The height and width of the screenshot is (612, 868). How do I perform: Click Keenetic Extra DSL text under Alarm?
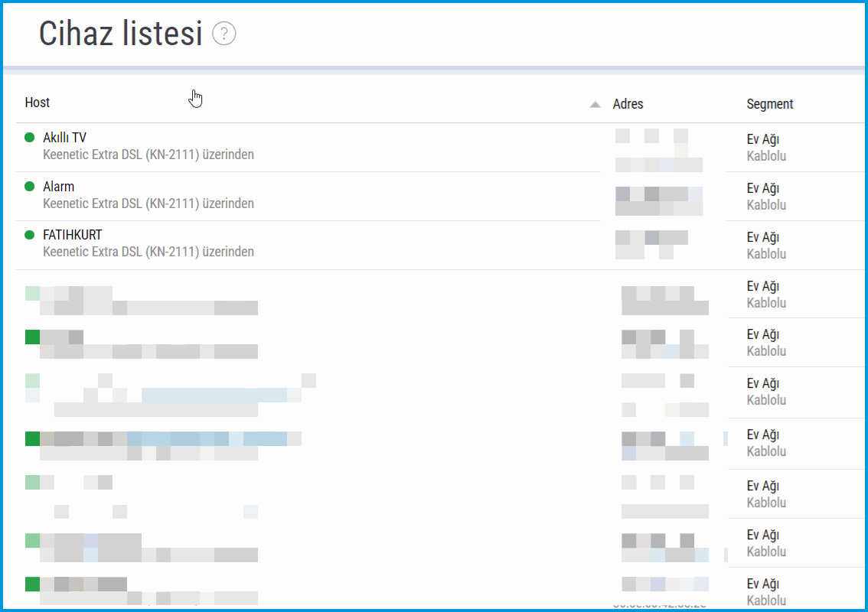coord(148,203)
